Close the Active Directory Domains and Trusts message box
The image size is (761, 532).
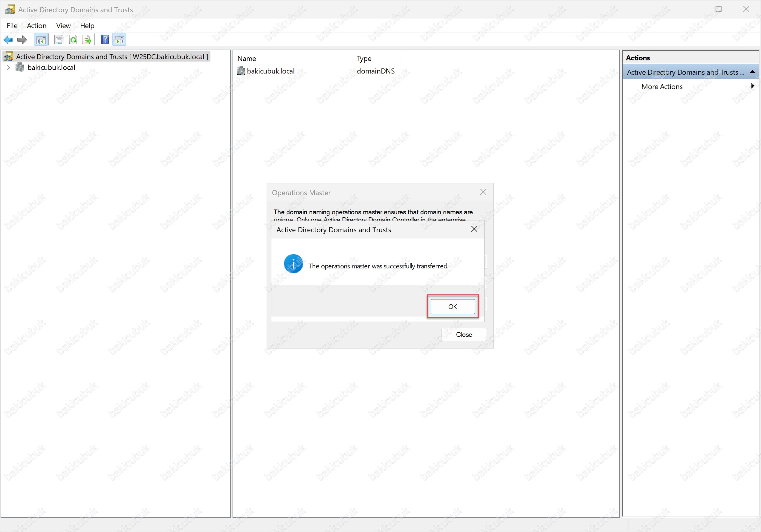474,229
